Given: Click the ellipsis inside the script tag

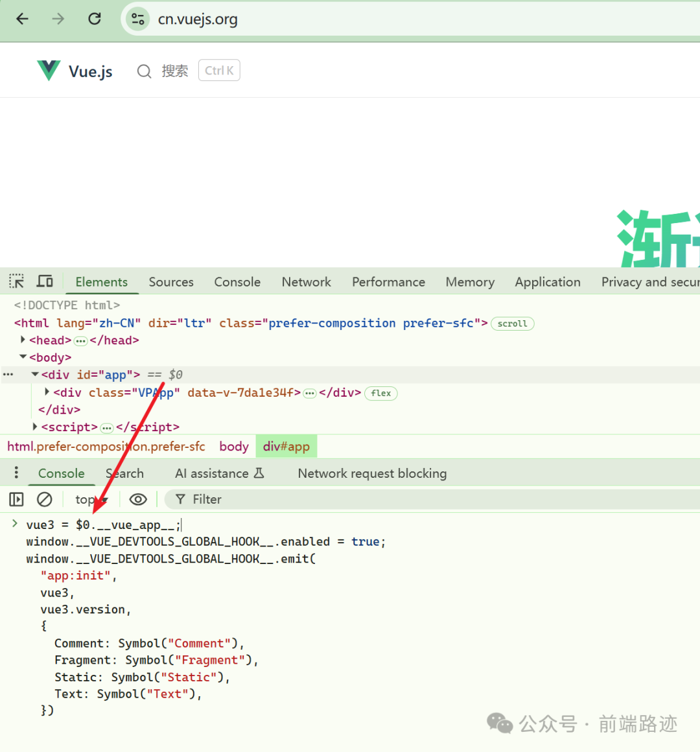Looking at the screenshot, I should (x=107, y=428).
